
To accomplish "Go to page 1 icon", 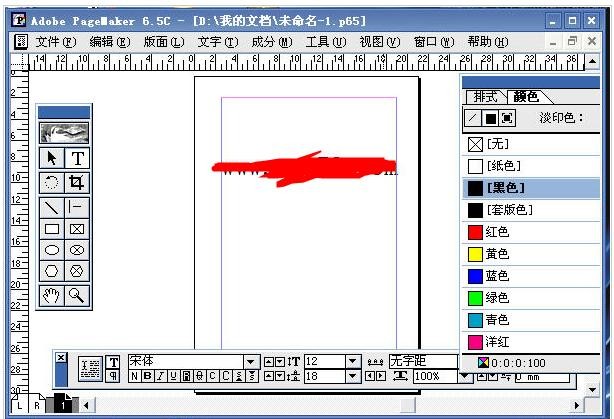I will pyautogui.click(x=63, y=404).
